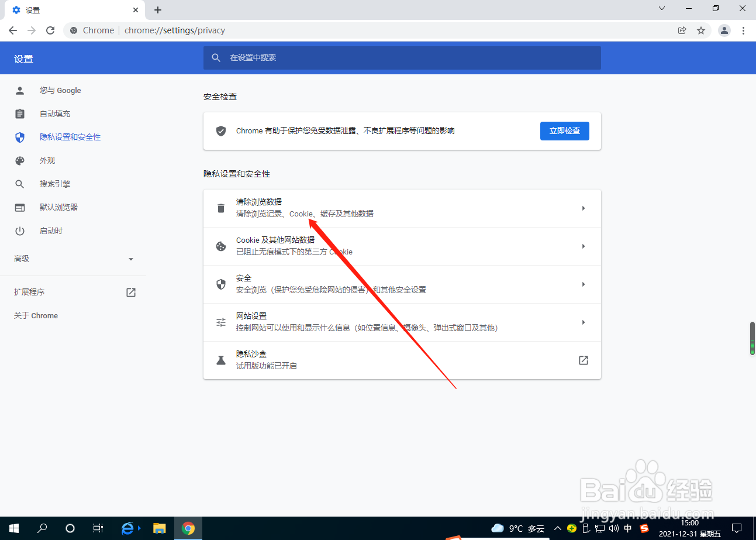Open 扩展程序 link in sidebar
This screenshot has height=540, width=756.
(29, 292)
